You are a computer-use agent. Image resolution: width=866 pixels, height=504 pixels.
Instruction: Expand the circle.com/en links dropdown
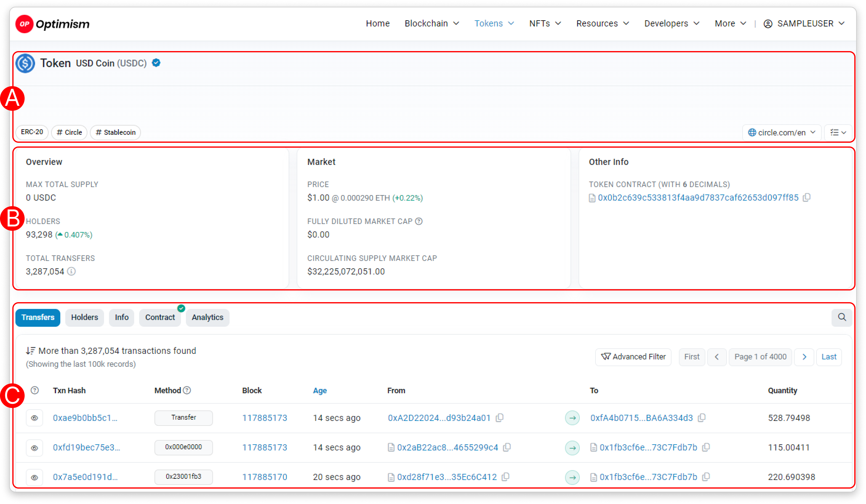click(781, 132)
